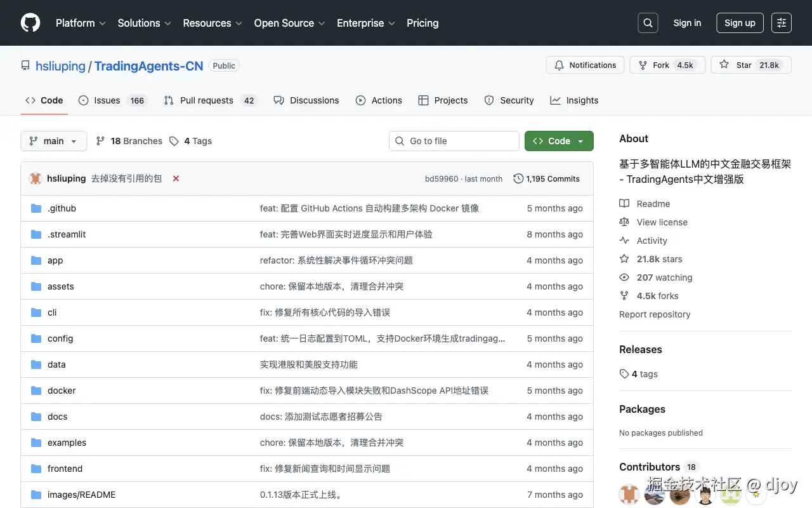Viewport: 812px width, 508px height.
Task: Switch to the Security tab
Action: [x=509, y=100]
